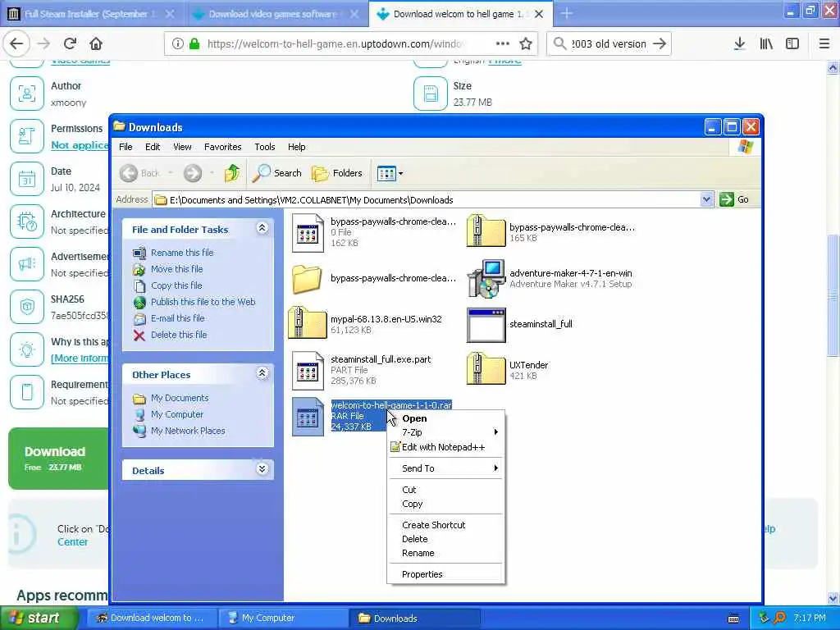Click Search in Downloads toolbar
This screenshot has height=630, width=840.
tap(277, 173)
